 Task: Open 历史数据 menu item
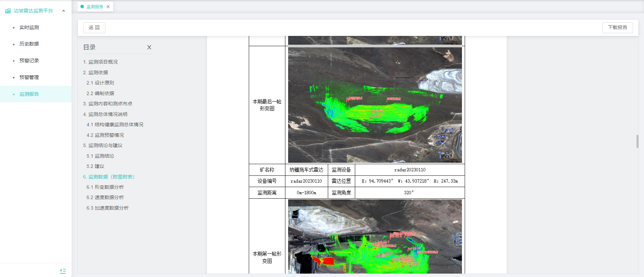coord(29,44)
